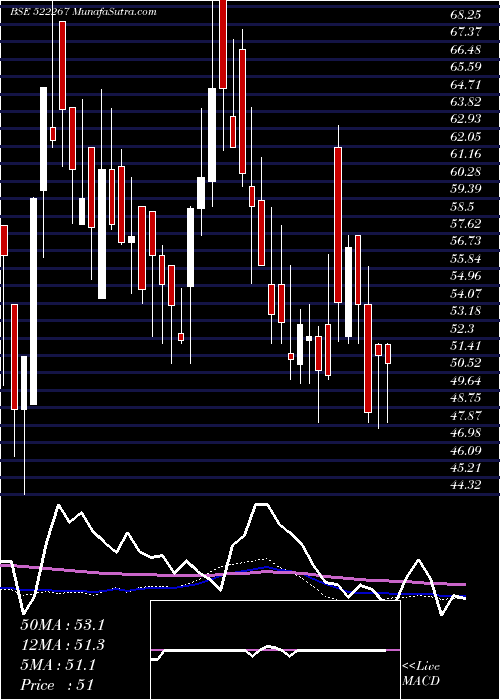Click the 55.84 price axis label
The width and height of the screenshot is (500, 700).
466,259
